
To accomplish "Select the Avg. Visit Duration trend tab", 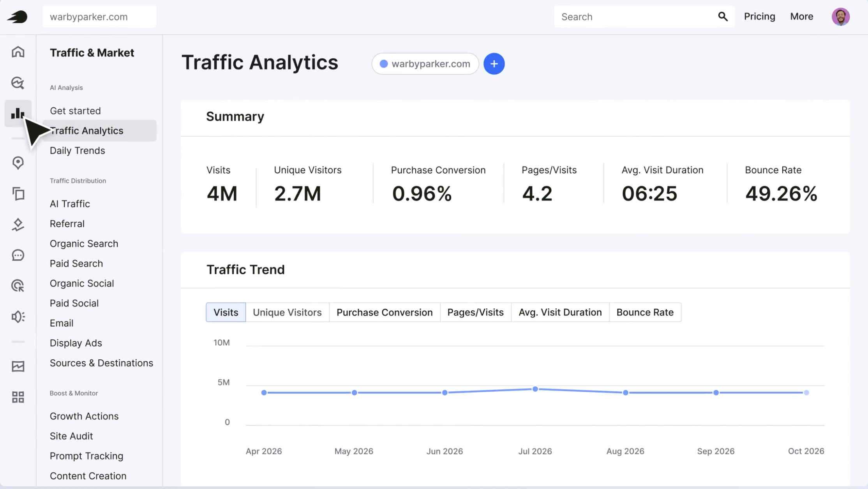I will [x=560, y=312].
